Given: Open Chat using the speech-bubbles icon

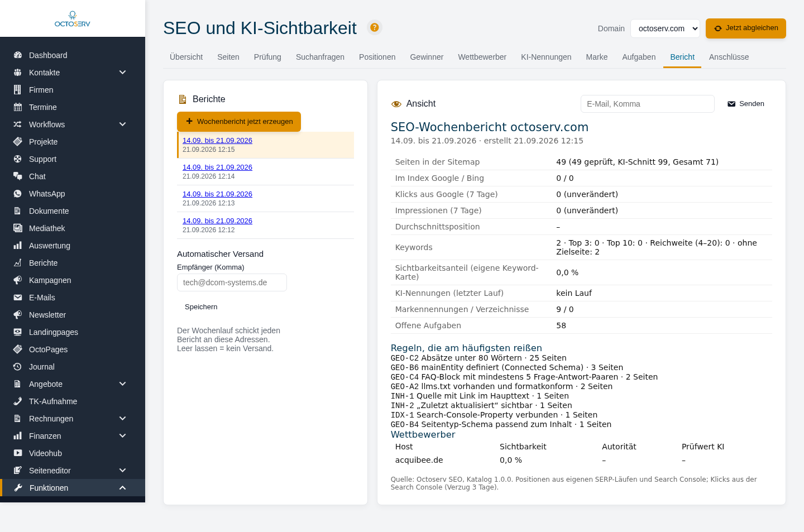Looking at the screenshot, I should (x=18, y=176).
